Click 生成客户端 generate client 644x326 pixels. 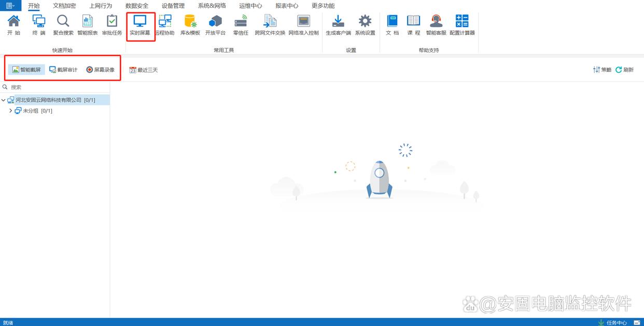(x=338, y=25)
